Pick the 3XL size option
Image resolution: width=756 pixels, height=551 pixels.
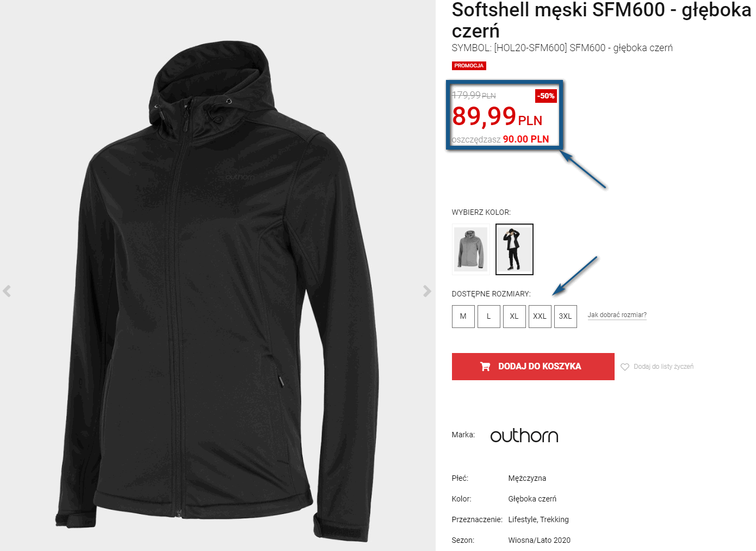click(x=566, y=317)
